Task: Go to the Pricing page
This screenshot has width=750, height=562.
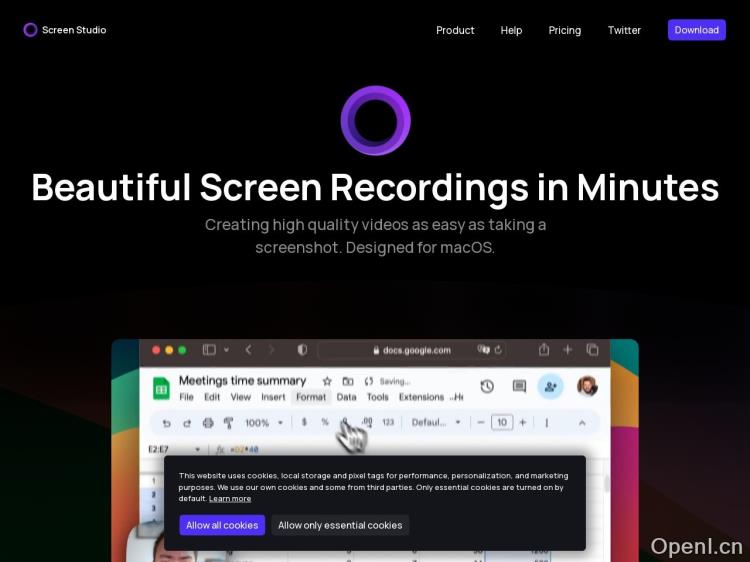Action: click(564, 30)
